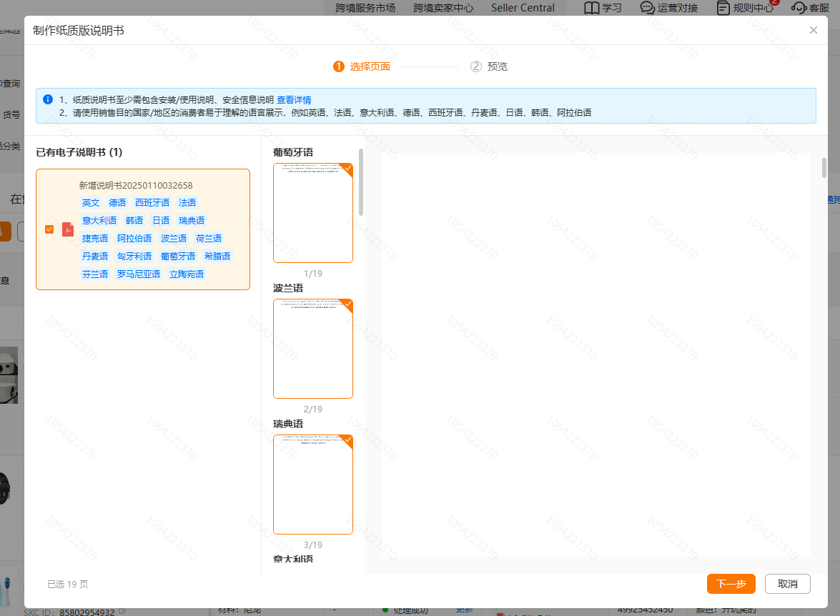Go to step 2 预览

[489, 66]
